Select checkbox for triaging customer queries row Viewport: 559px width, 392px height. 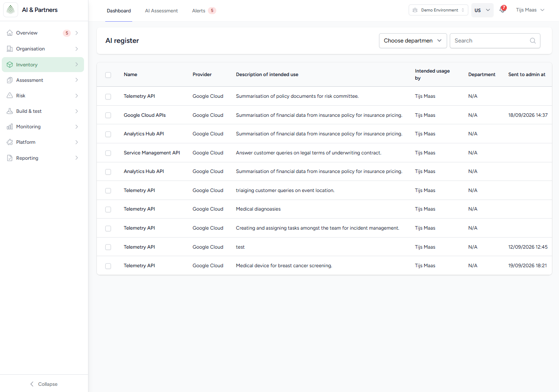pyautogui.click(x=108, y=191)
